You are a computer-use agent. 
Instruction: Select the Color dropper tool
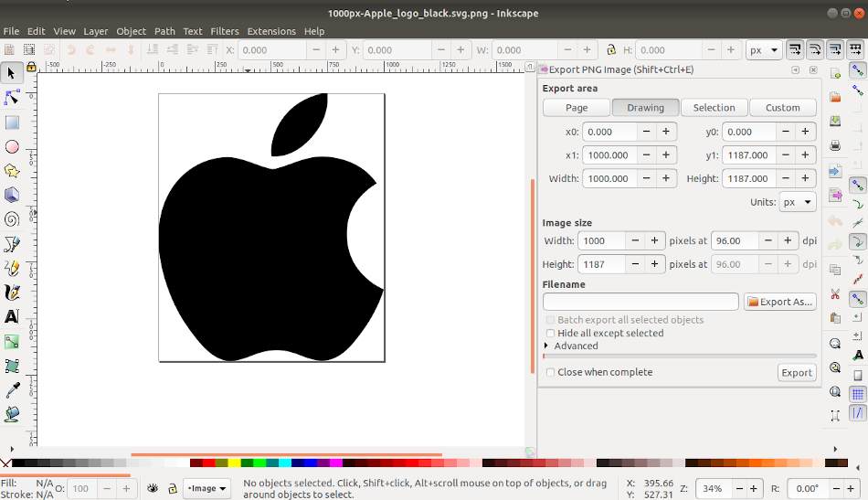12,389
